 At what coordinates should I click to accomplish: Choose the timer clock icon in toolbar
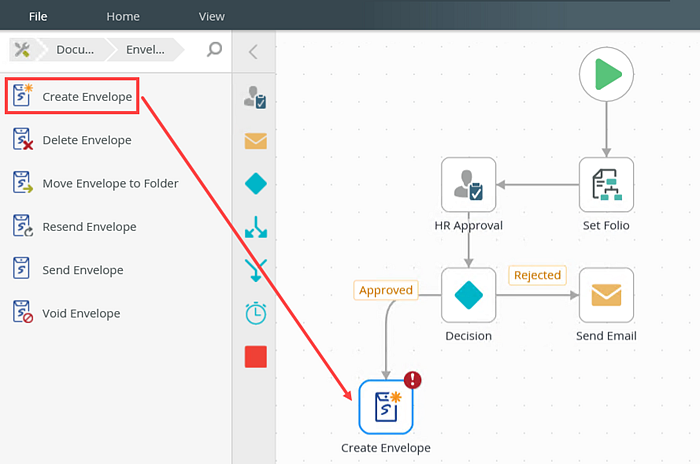tap(255, 313)
